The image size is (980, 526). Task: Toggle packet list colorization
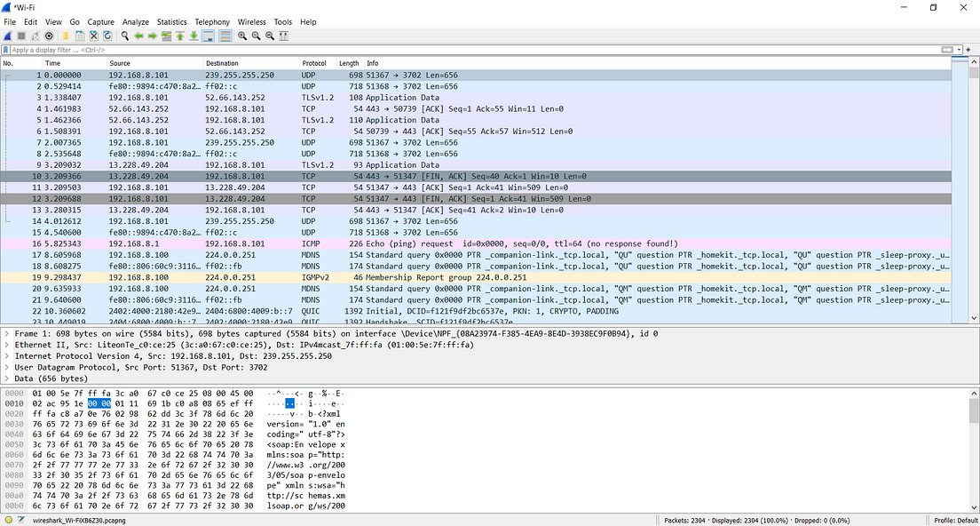[225, 36]
